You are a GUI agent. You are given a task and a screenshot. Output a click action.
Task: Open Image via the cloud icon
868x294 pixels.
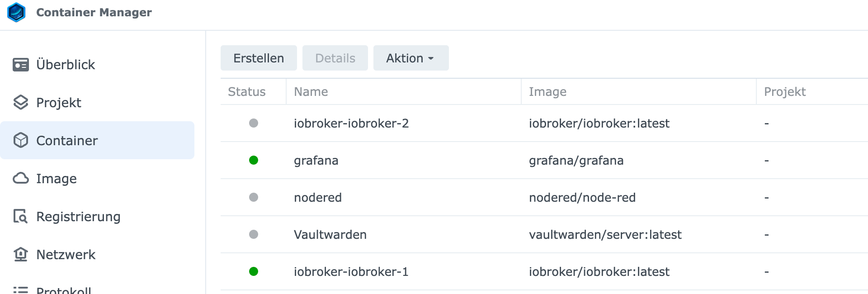coord(21,178)
